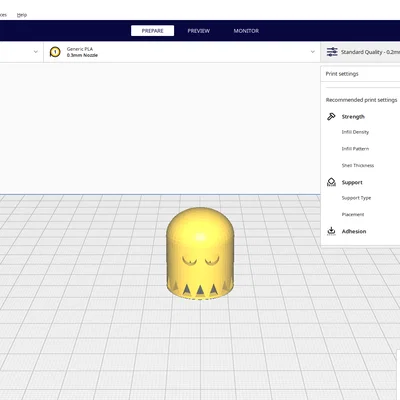
Task: Click the Strength wrench icon
Action: click(x=331, y=116)
